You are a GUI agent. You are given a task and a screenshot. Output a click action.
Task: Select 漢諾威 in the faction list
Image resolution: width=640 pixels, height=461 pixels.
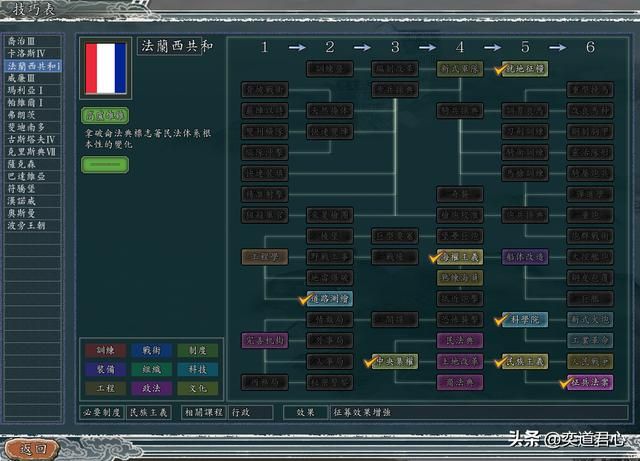pos(33,201)
